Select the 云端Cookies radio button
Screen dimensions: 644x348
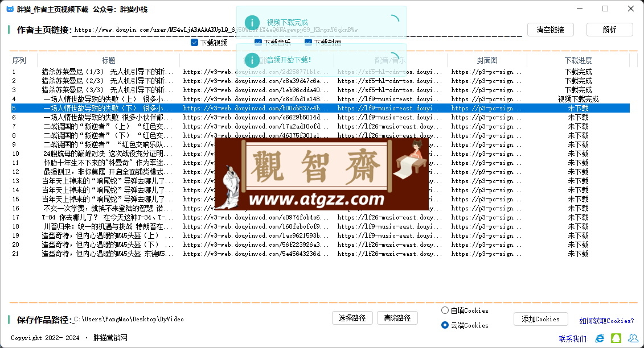[x=445, y=325]
